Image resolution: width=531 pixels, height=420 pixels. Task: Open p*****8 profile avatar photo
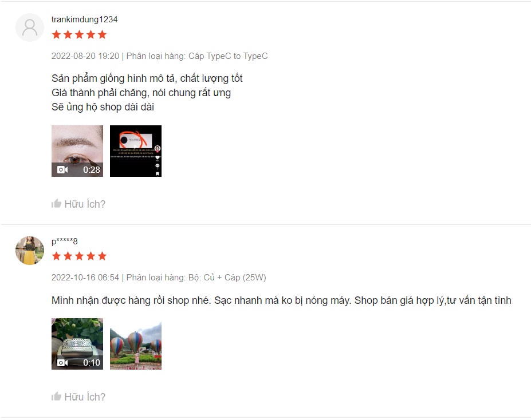click(30, 251)
